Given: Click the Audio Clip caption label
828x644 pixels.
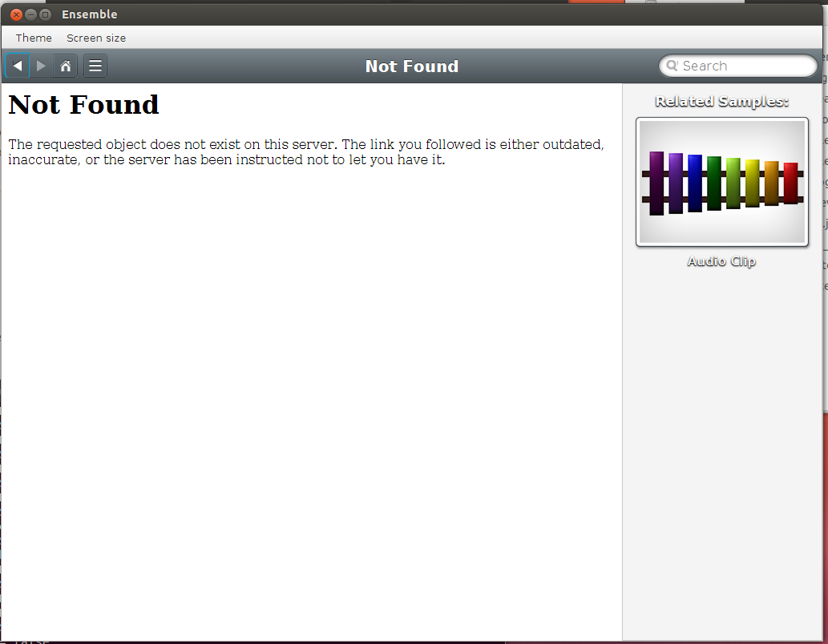Looking at the screenshot, I should [x=721, y=261].
